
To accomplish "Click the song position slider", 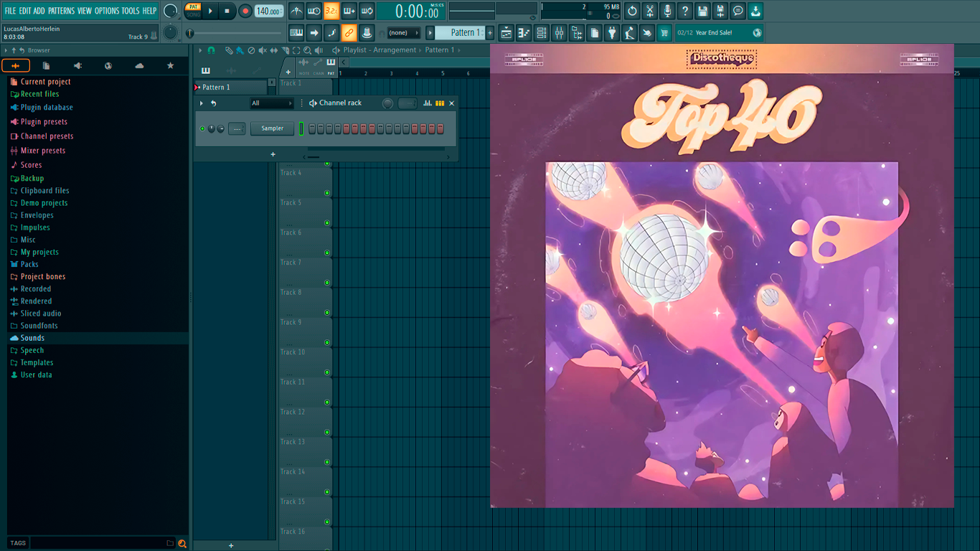I will [235, 33].
